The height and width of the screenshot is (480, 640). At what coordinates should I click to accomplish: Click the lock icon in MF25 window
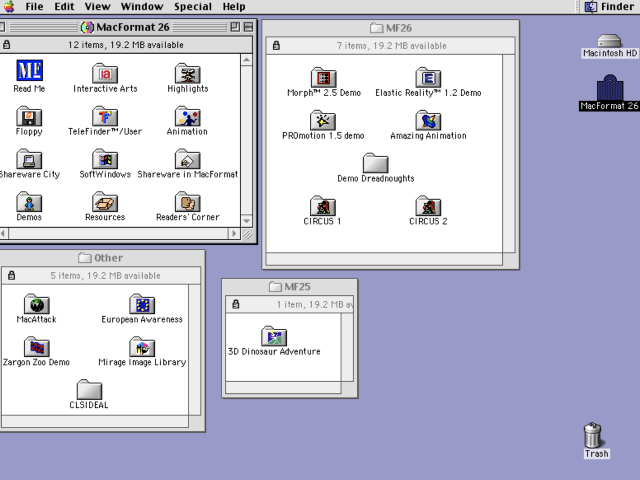coord(236,304)
